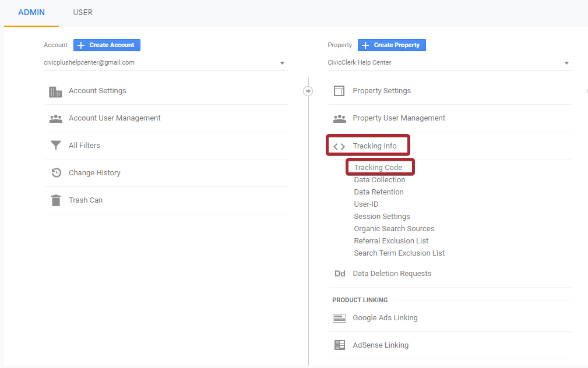Open Change History
Image resolution: width=588 pixels, height=368 pixels.
94,173
